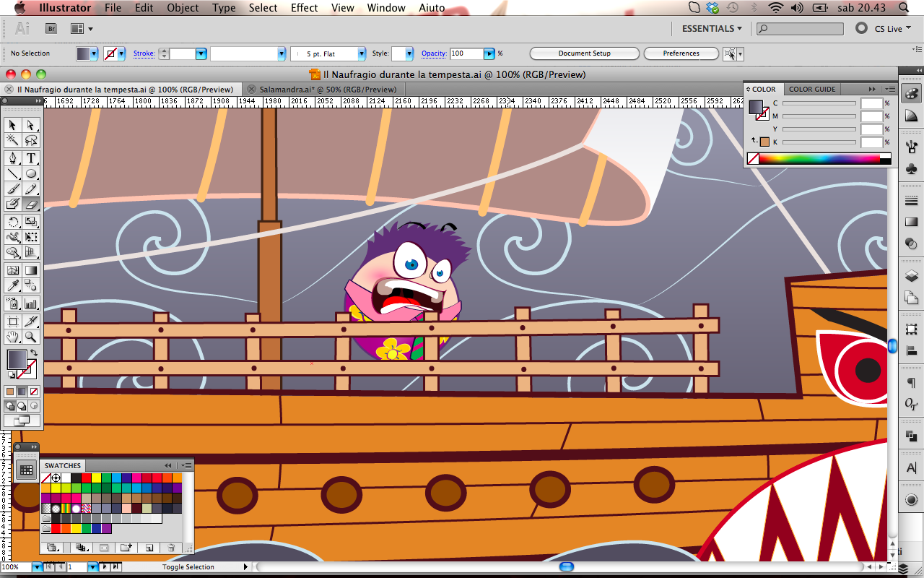Click the Delete Swatch trash icon

[x=171, y=548]
